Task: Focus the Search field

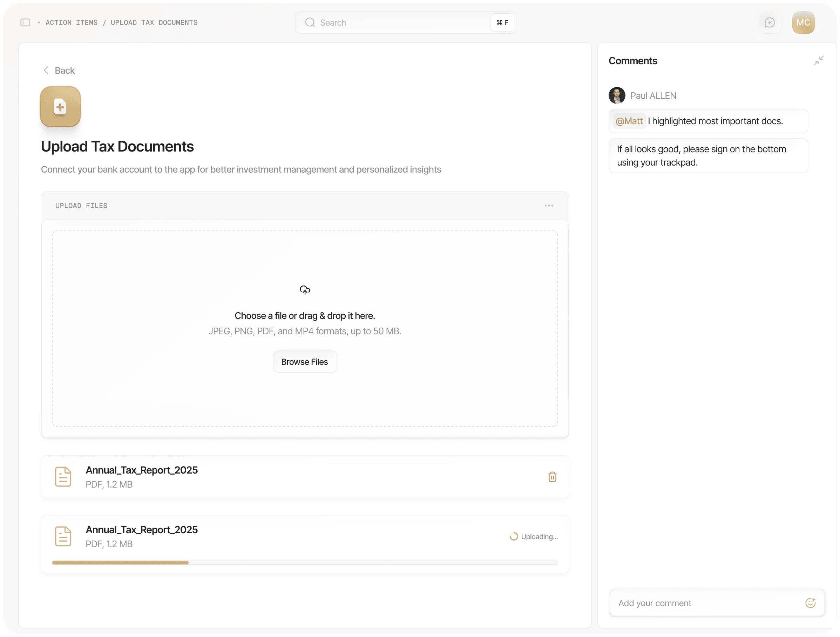Action: [406, 22]
